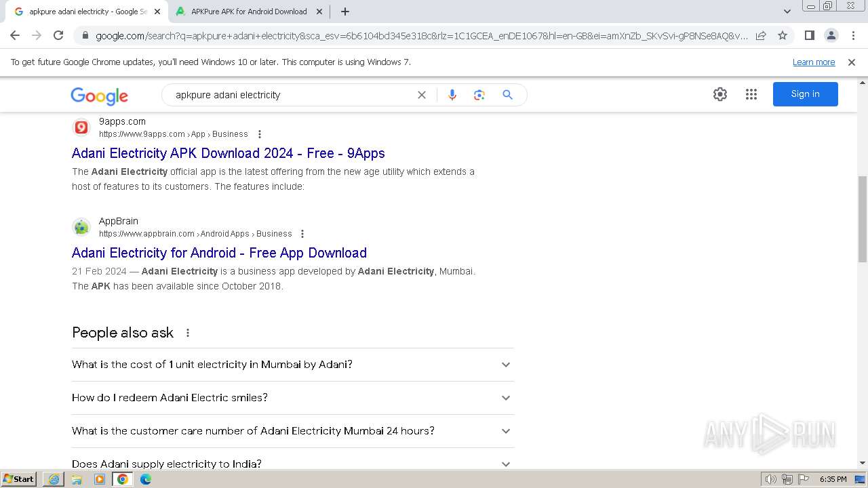Viewport: 868px width, 488px height.
Task: Click the Learn more link
Action: [x=814, y=62]
